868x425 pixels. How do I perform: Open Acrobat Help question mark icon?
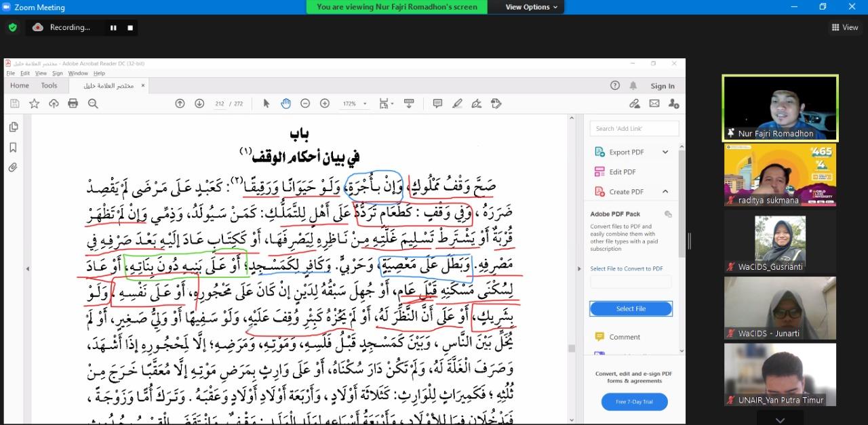click(x=615, y=85)
